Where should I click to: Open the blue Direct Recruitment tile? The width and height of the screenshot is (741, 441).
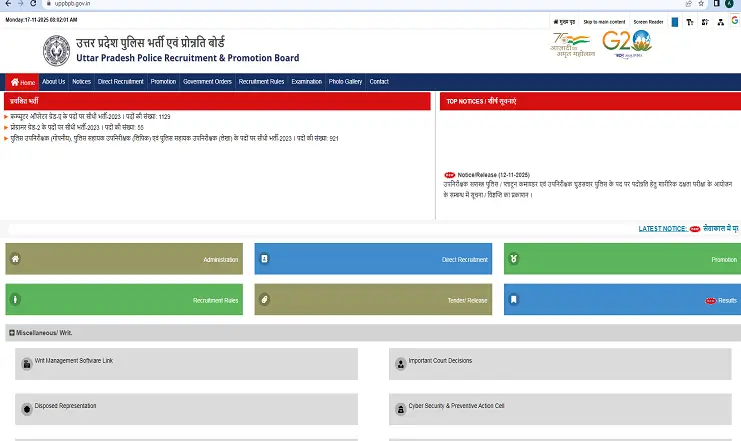point(373,259)
